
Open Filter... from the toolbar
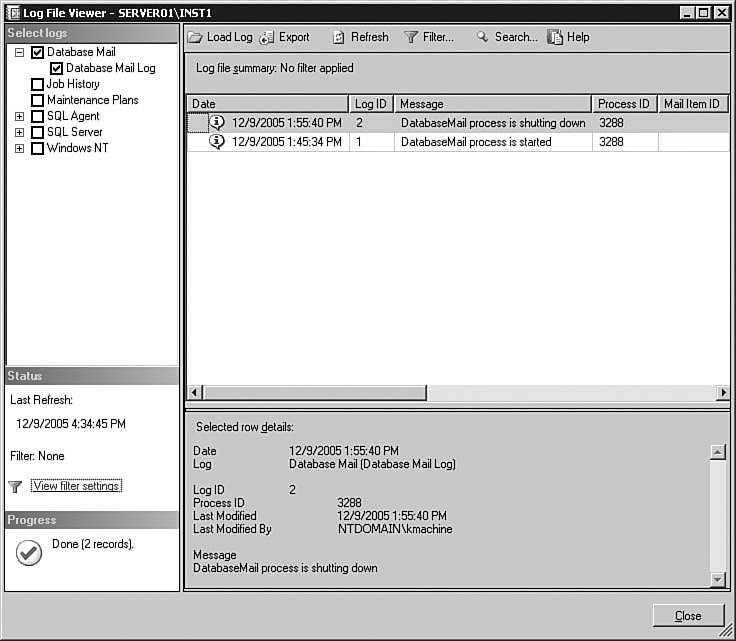point(429,37)
